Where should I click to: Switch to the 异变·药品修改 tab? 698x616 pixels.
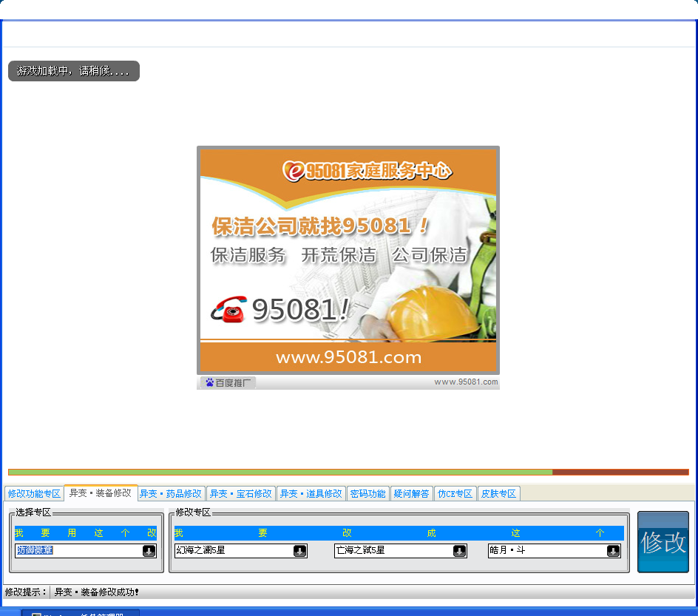(x=171, y=493)
